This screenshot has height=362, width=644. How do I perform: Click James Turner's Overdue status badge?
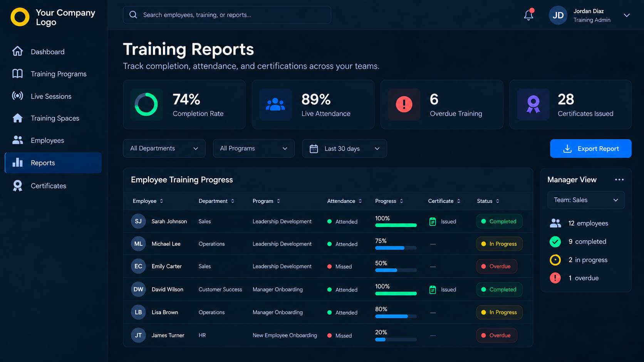pos(496,335)
